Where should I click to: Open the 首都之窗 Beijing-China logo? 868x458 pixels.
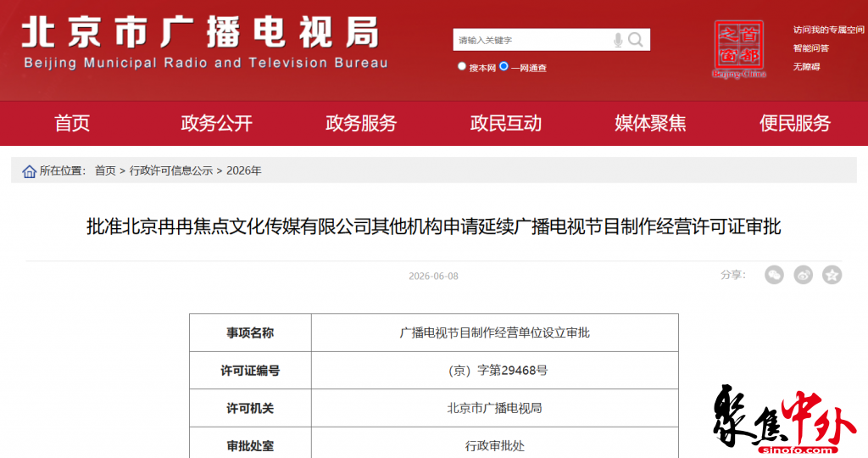click(x=739, y=49)
